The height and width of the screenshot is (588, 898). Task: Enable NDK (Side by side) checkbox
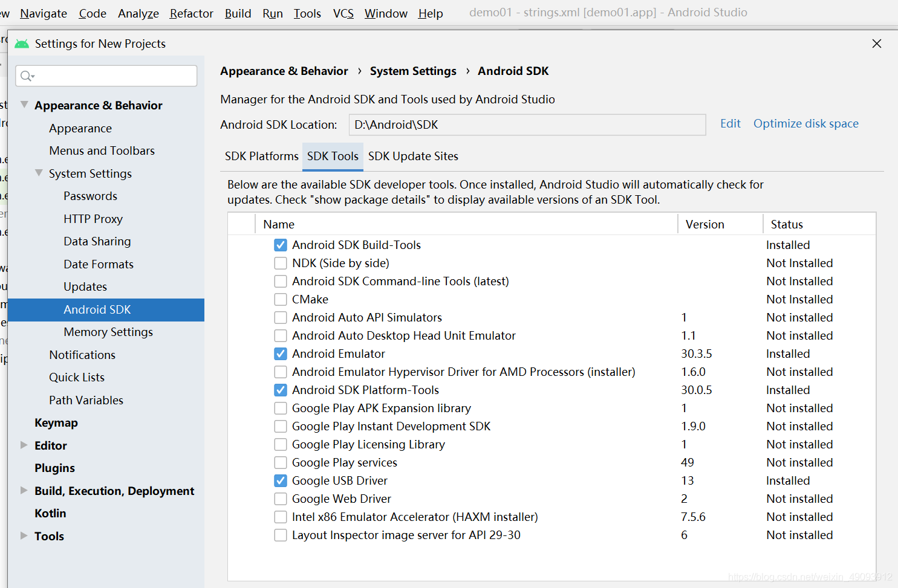[281, 263]
